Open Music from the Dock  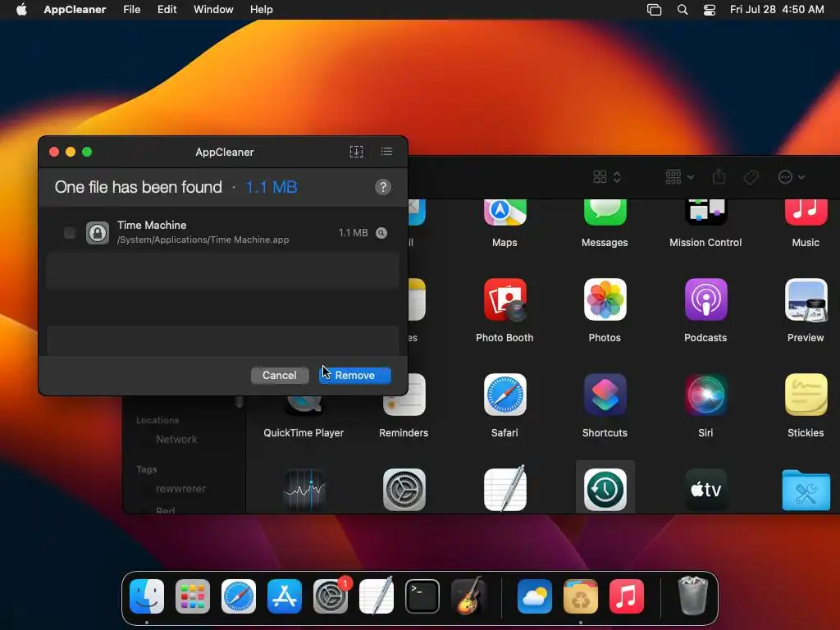[626, 596]
